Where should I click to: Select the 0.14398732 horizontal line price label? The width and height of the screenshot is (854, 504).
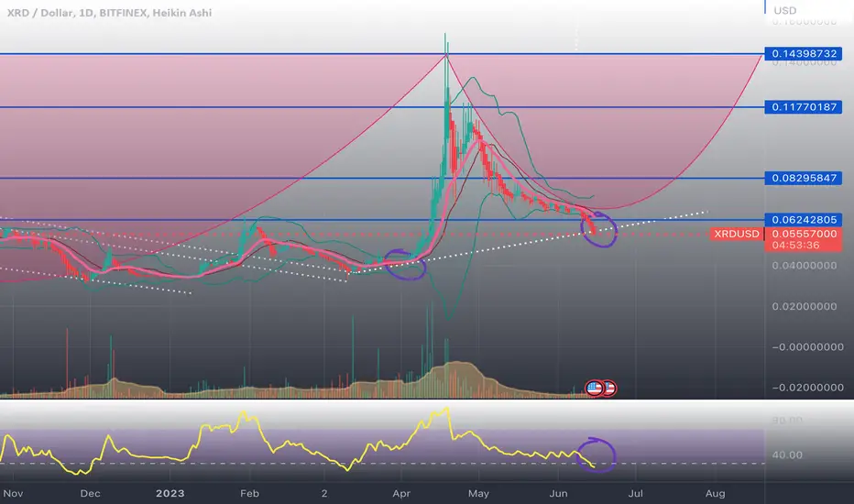(804, 53)
